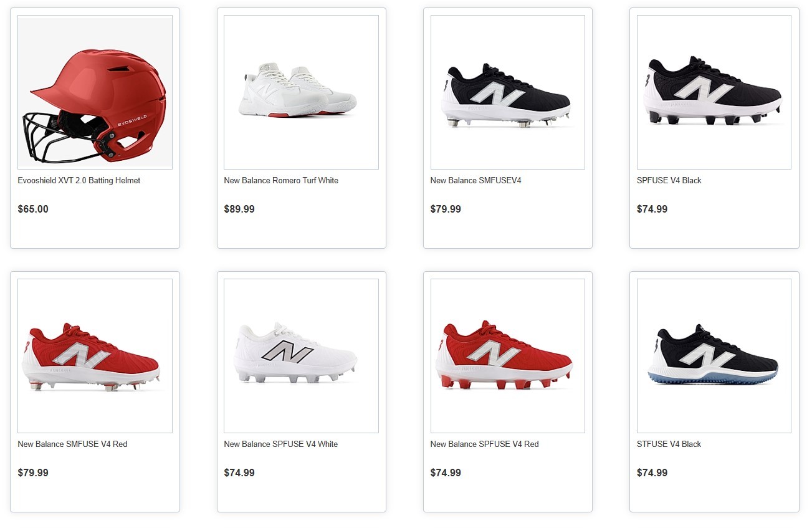Click the white Romero Turf shoe image
Screen dimensions: 812x528
coord(301,92)
